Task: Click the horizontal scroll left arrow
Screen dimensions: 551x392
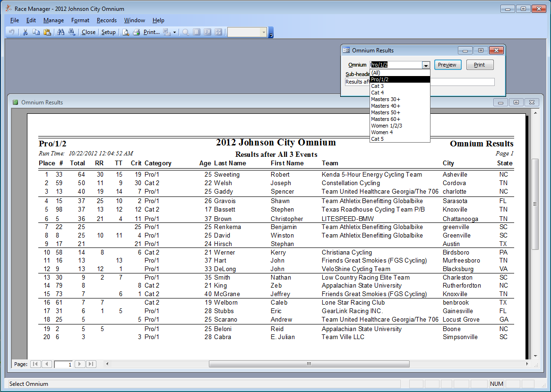Action: click(x=107, y=364)
